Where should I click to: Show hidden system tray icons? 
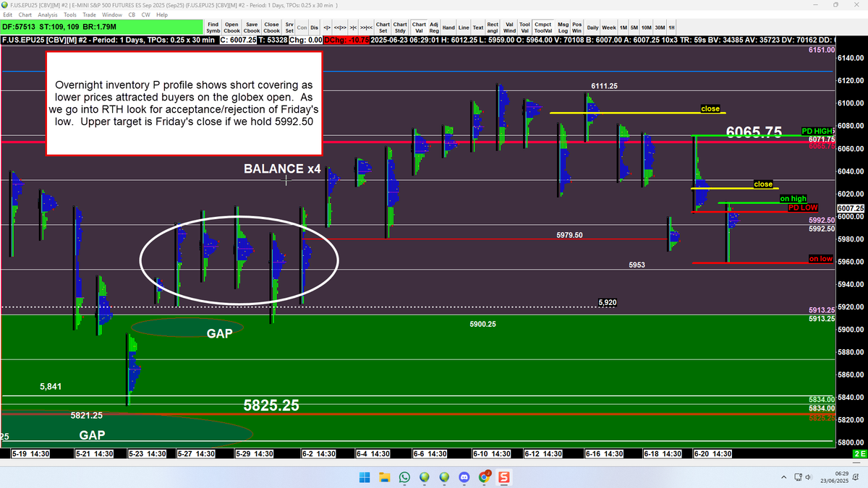[784, 477]
